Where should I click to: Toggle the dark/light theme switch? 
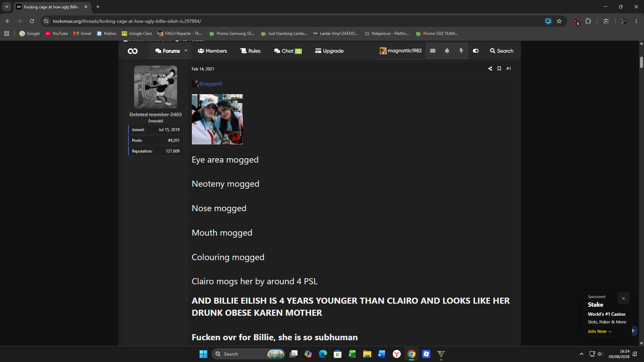tap(476, 51)
